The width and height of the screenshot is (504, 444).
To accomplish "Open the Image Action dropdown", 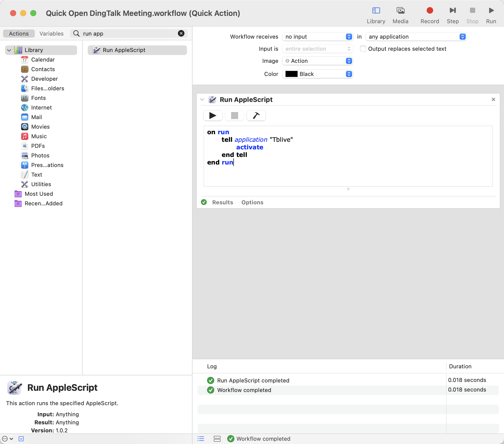I will coord(318,61).
